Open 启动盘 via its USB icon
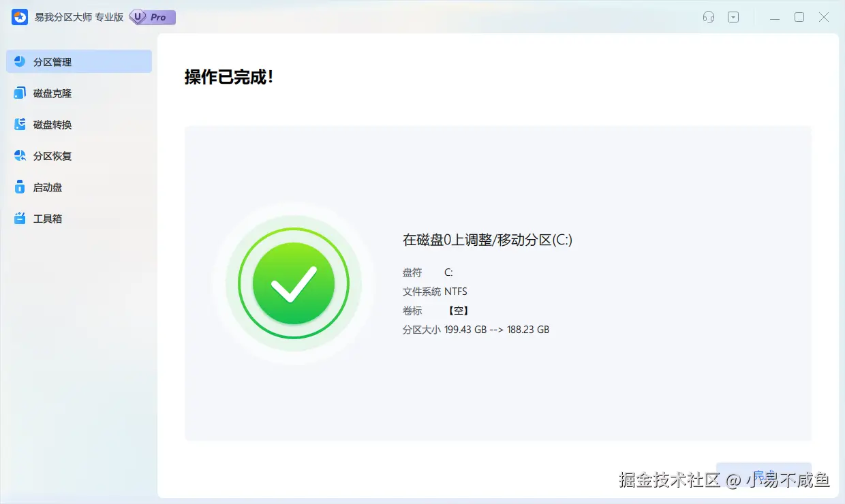The height and width of the screenshot is (504, 845). (20, 187)
